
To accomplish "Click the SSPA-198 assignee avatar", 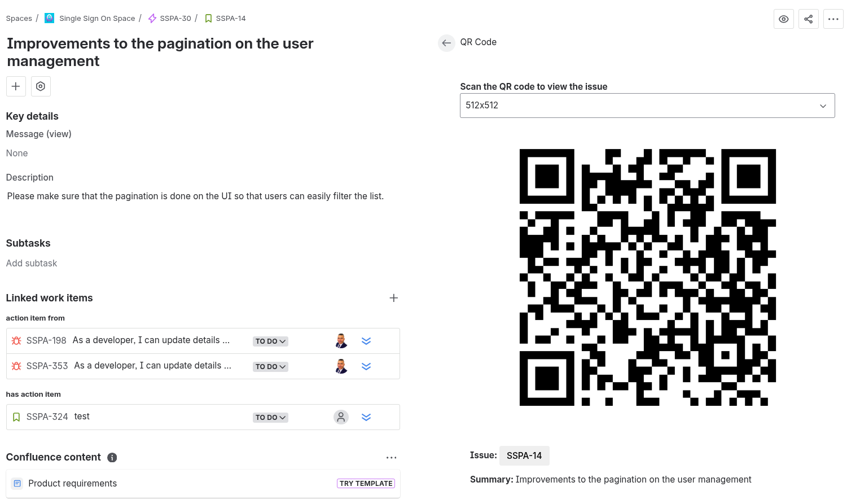I will pyautogui.click(x=341, y=341).
